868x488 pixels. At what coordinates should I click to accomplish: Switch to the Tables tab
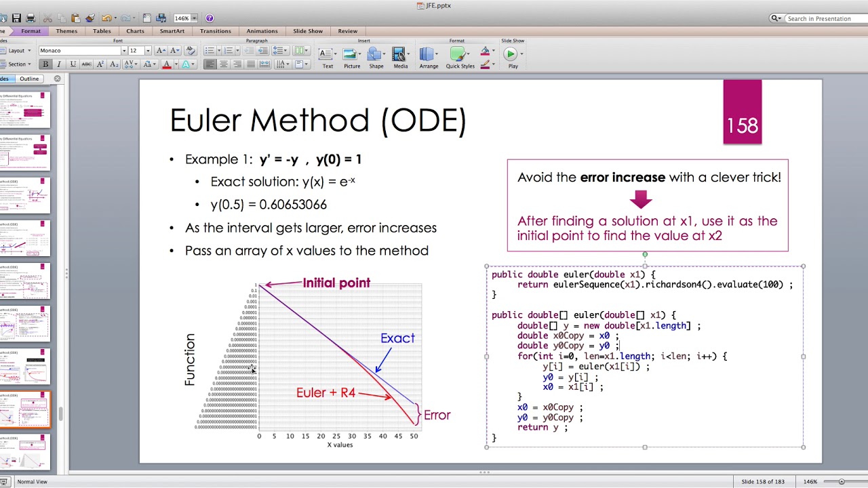[102, 31]
